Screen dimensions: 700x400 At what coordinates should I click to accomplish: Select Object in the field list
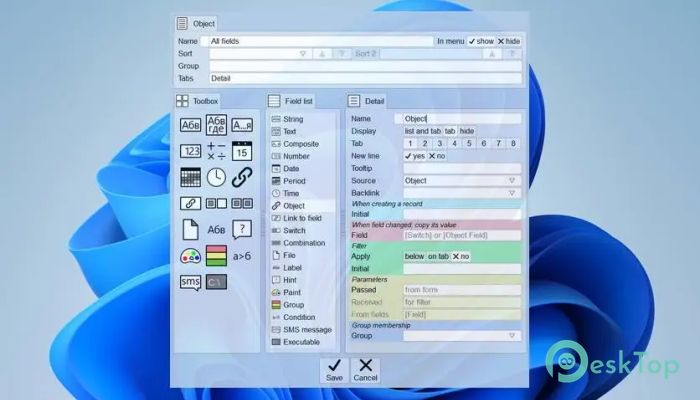coord(302,206)
